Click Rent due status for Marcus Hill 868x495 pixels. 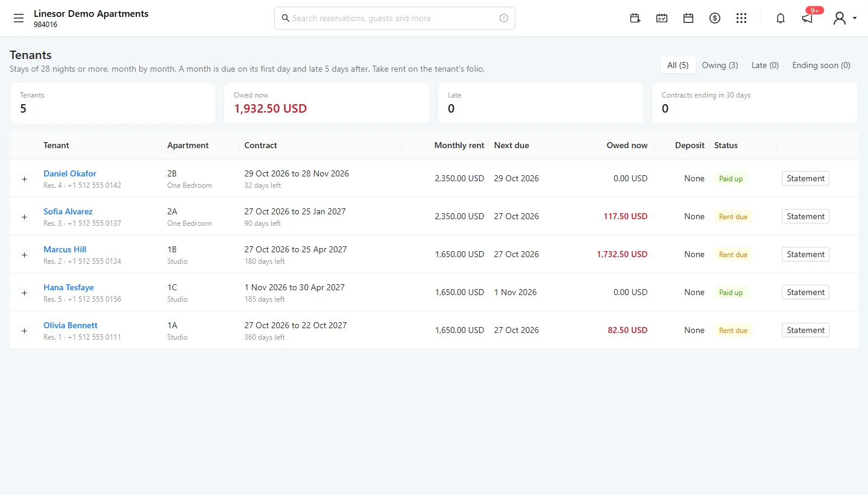point(733,255)
